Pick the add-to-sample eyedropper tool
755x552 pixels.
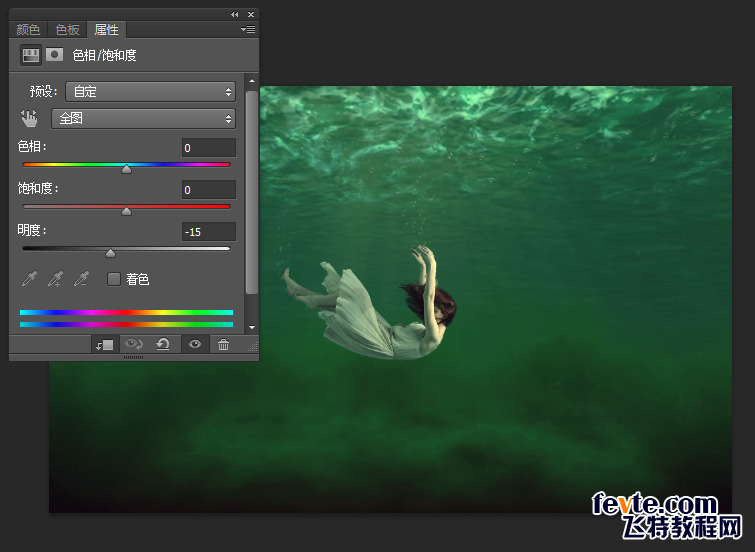click(56, 279)
